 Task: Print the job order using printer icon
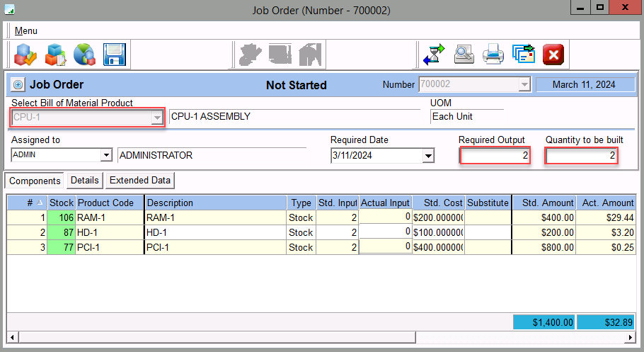click(x=493, y=55)
